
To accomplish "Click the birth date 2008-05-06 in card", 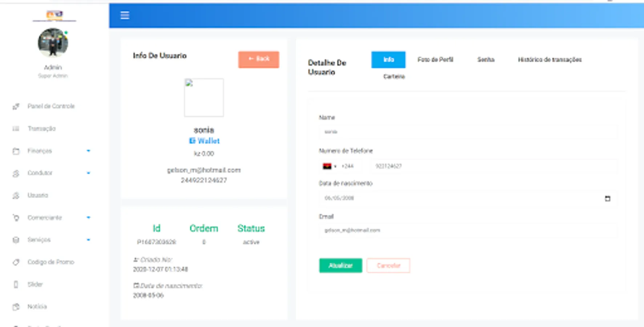I will click(x=148, y=295).
